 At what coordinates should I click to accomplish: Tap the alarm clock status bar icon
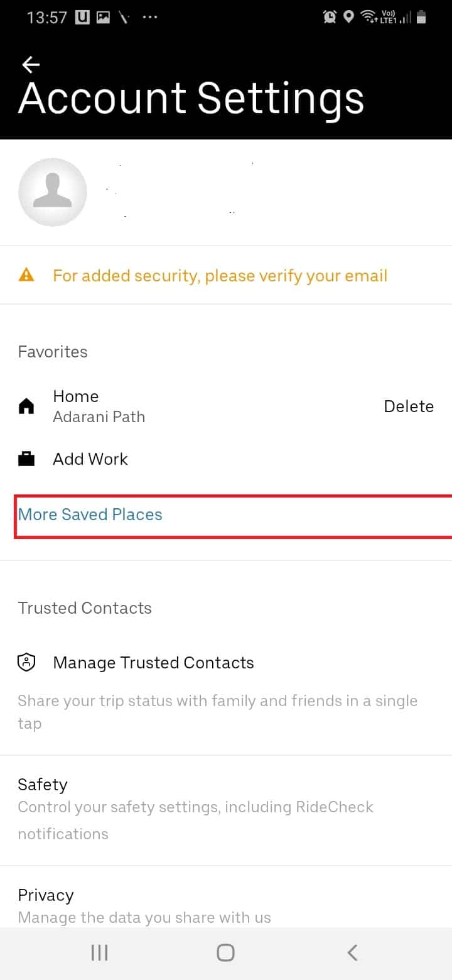pyautogui.click(x=330, y=18)
